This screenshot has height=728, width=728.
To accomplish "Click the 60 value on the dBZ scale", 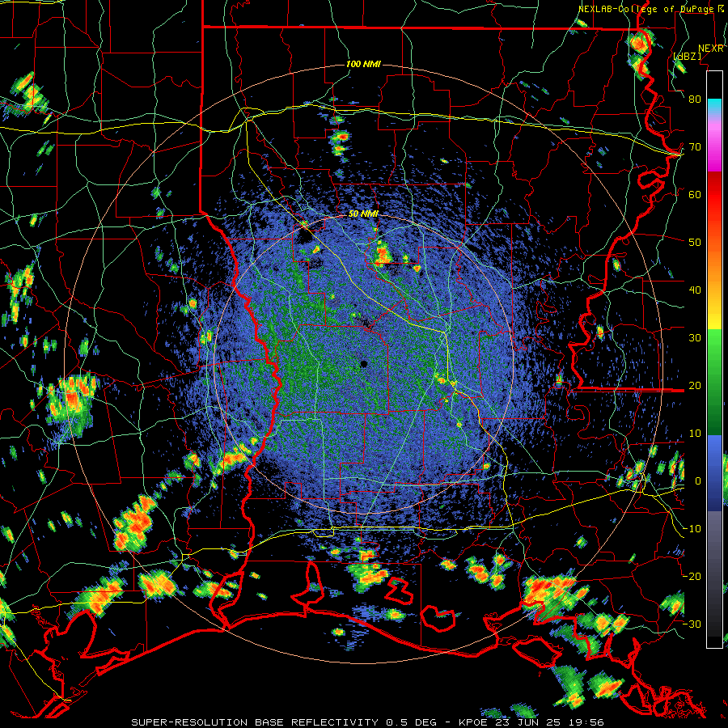I will point(695,194).
